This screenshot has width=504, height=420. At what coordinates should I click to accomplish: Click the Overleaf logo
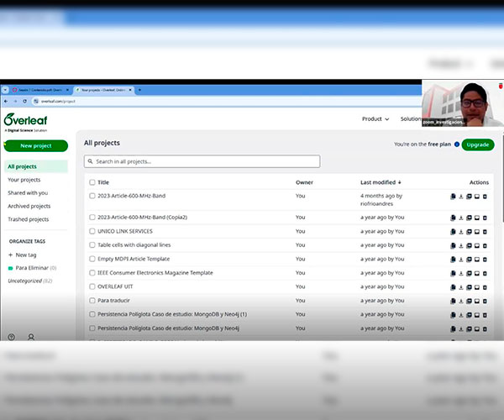click(x=26, y=122)
